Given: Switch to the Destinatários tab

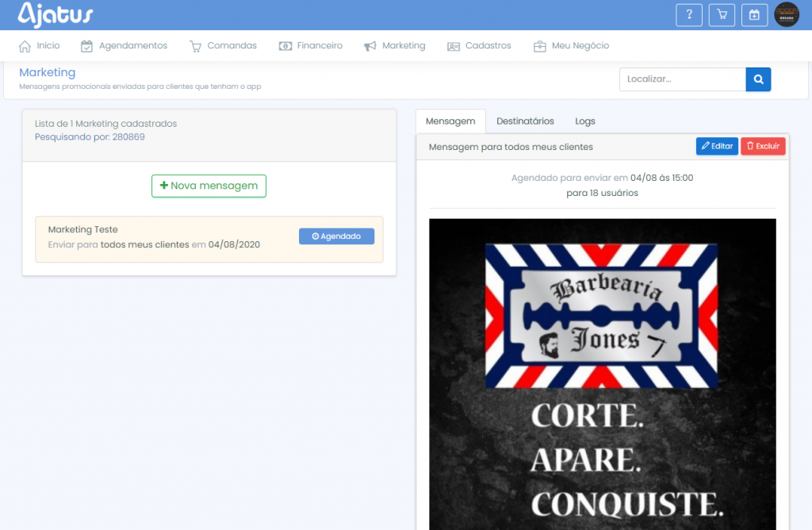Looking at the screenshot, I should tap(525, 121).
